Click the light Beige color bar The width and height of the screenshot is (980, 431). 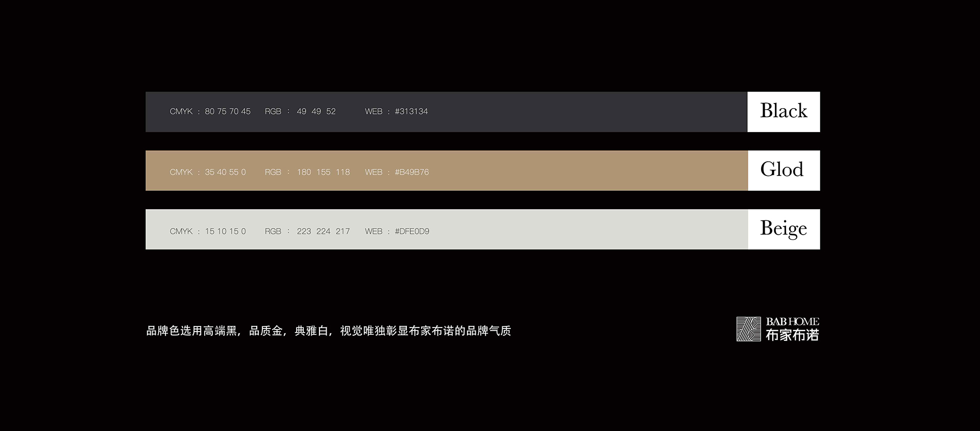[447, 229]
